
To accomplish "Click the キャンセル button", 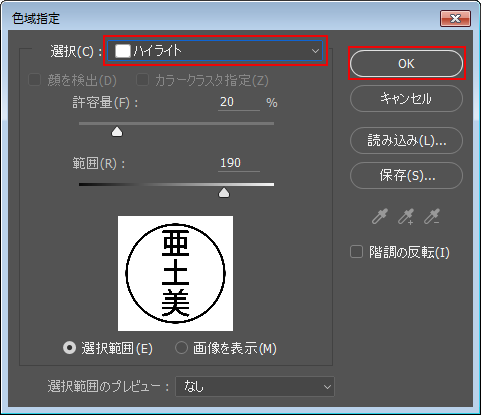I will click(x=406, y=99).
